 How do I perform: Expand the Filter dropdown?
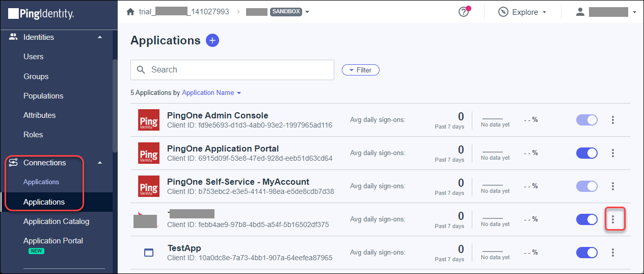click(x=360, y=70)
